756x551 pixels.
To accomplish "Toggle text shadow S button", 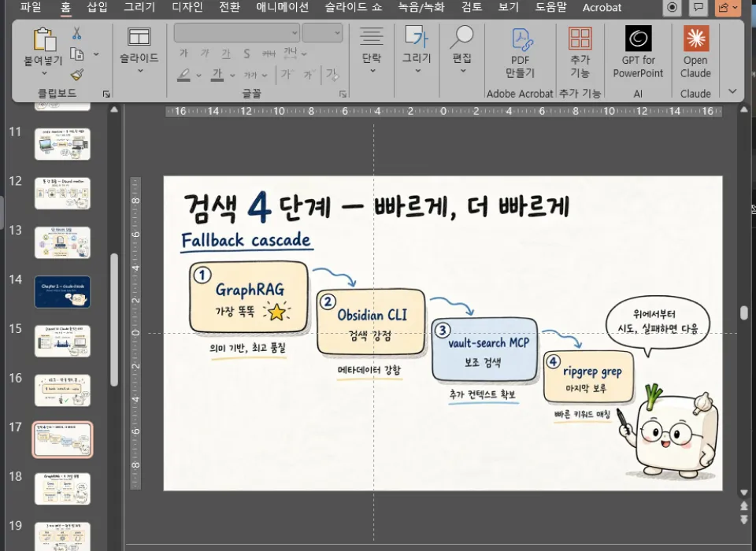I will (x=246, y=54).
